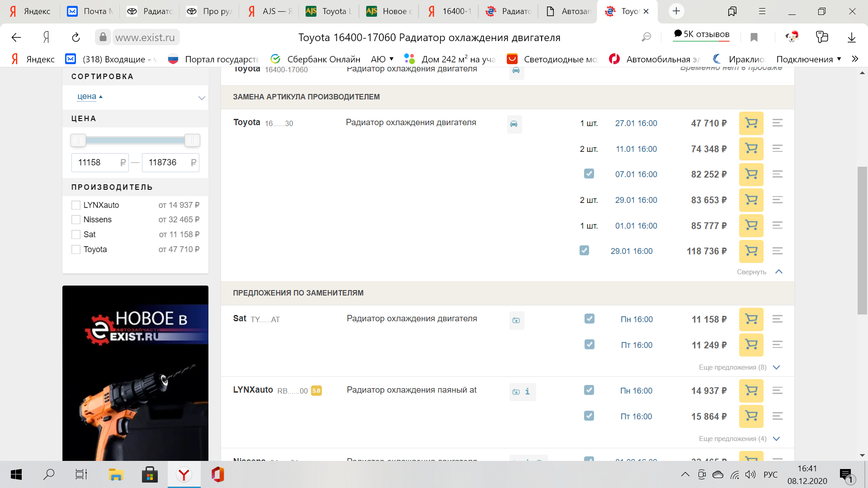Add the 83 653 ₽ offer to cart
The width and height of the screenshot is (868, 488).
point(751,200)
